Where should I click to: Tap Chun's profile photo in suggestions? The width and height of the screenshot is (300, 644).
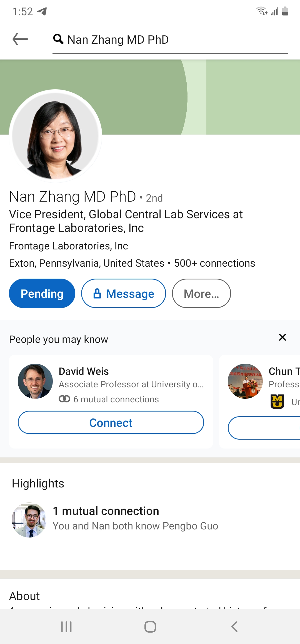(x=245, y=381)
